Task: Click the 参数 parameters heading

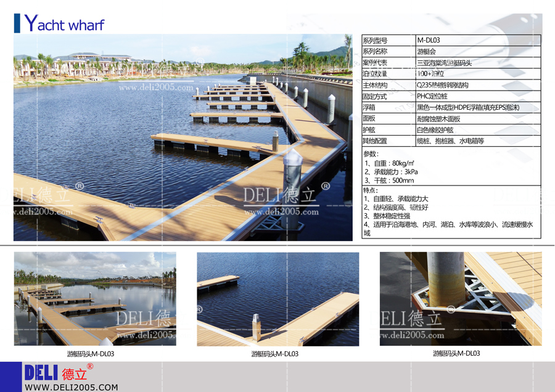Action: (x=371, y=153)
